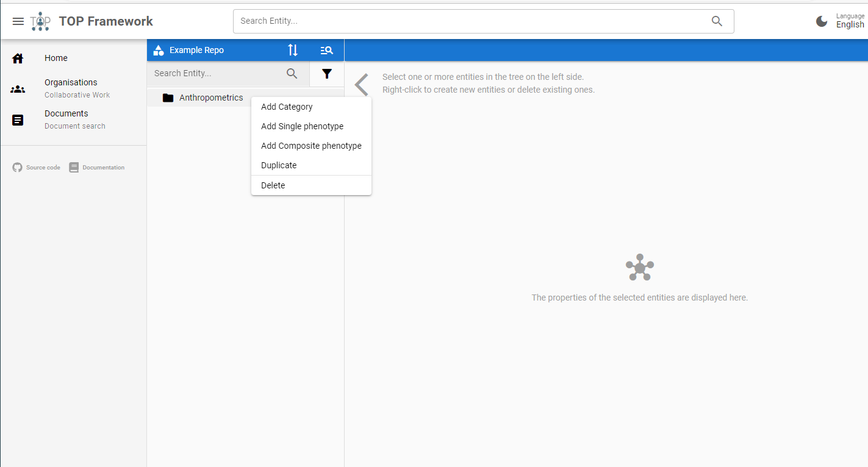
Task: Collapse the tree with the left chevron
Action: coord(362,85)
